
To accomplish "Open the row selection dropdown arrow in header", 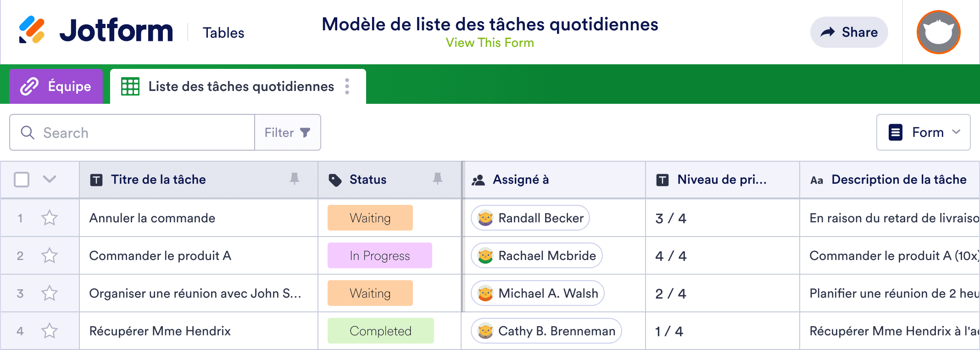I will pyautogui.click(x=49, y=180).
